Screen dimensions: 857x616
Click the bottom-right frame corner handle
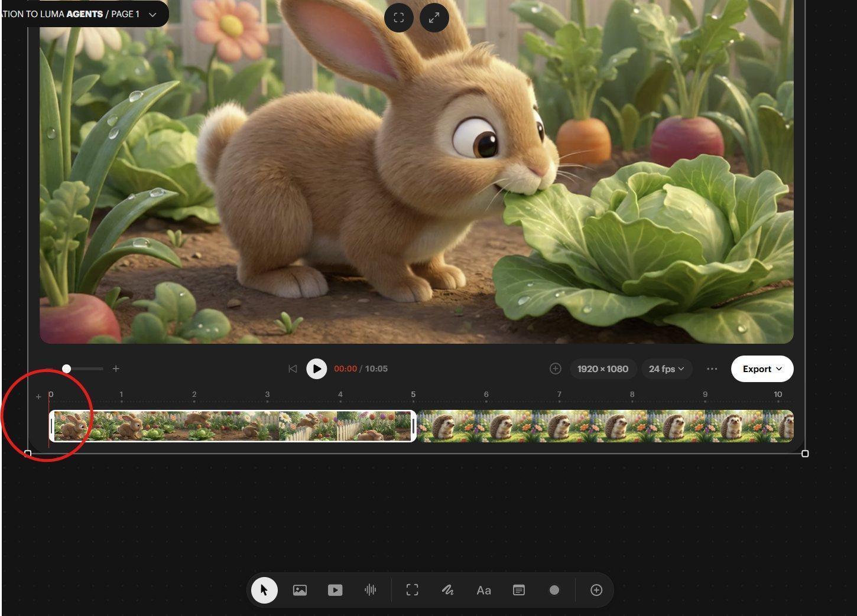coord(805,454)
